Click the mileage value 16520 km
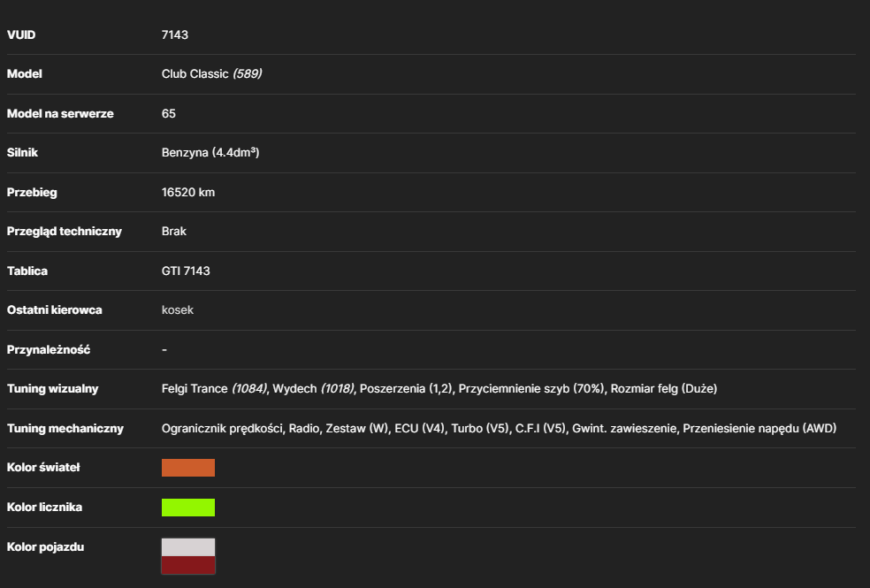 [188, 193]
